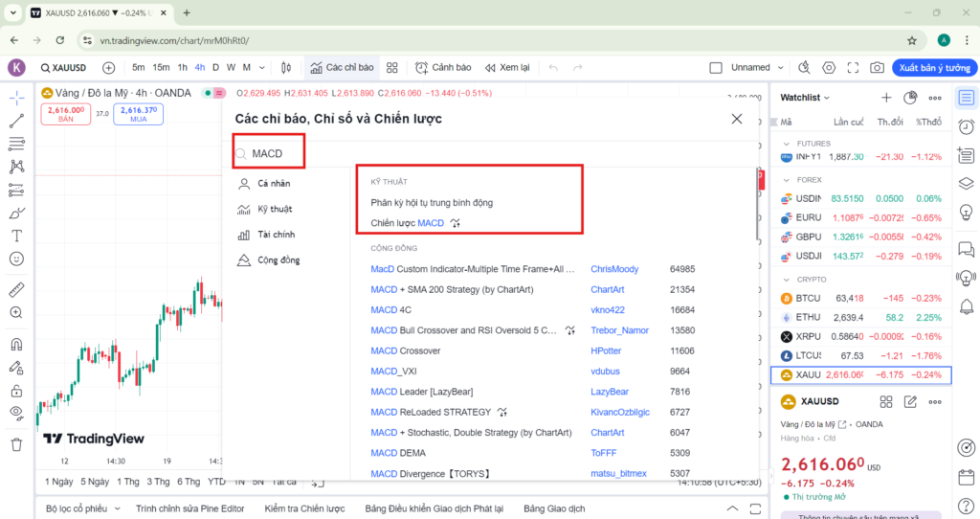Toggle magnet mode on left toolbar
Screen dimensions: 980x519
17,345
